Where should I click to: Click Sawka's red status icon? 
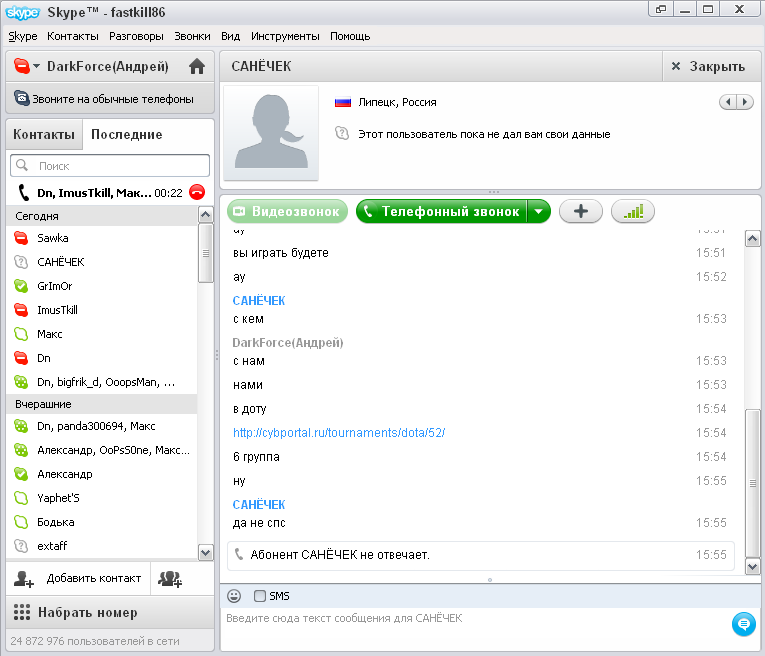(21, 238)
